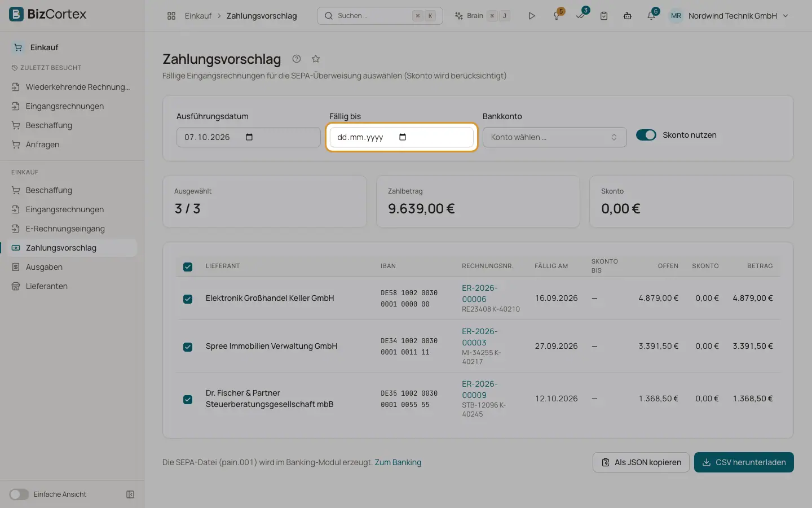Click the Ausführungsdatum field showing 07.10.2026
The width and height of the screenshot is (812, 508).
[249, 137]
